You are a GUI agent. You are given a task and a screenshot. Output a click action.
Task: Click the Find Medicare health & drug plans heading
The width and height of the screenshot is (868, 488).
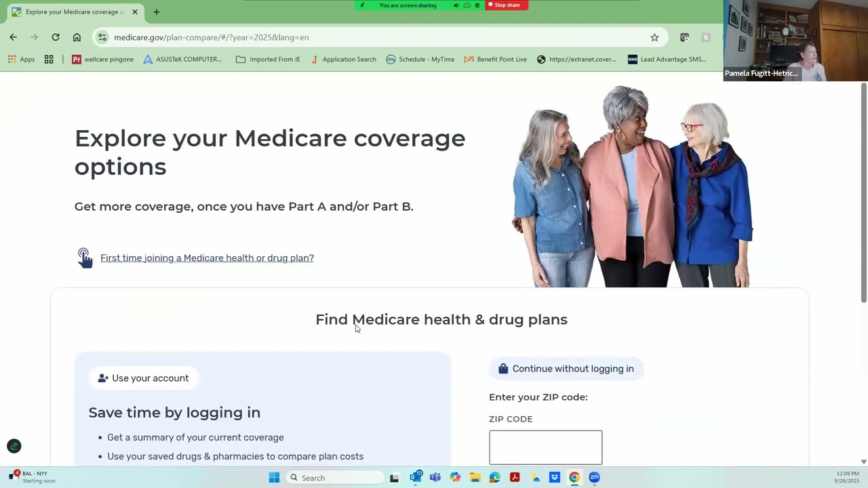tap(441, 319)
